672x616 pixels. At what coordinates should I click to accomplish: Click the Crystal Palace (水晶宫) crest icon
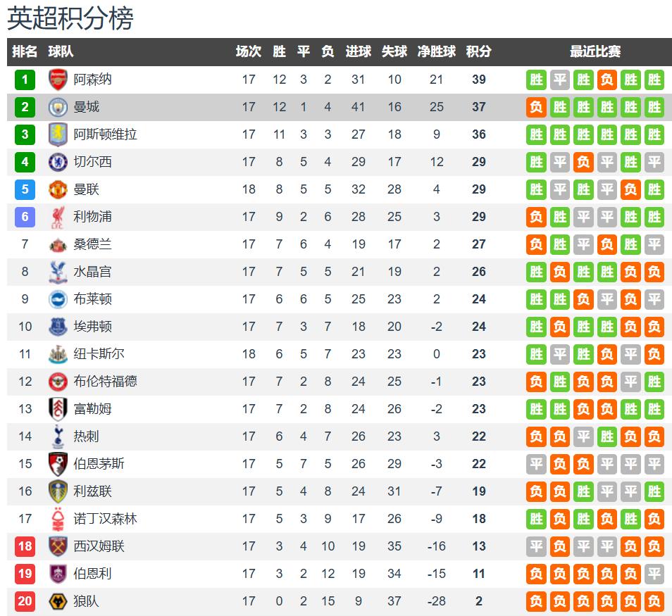(x=58, y=272)
